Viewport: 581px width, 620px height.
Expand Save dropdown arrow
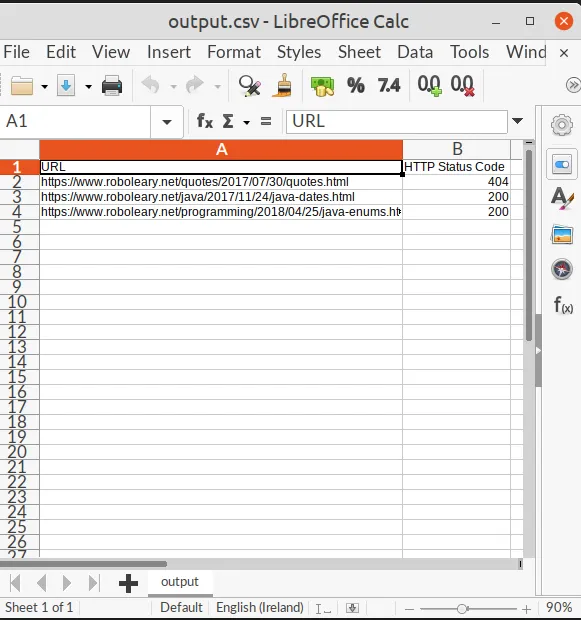coord(88,87)
